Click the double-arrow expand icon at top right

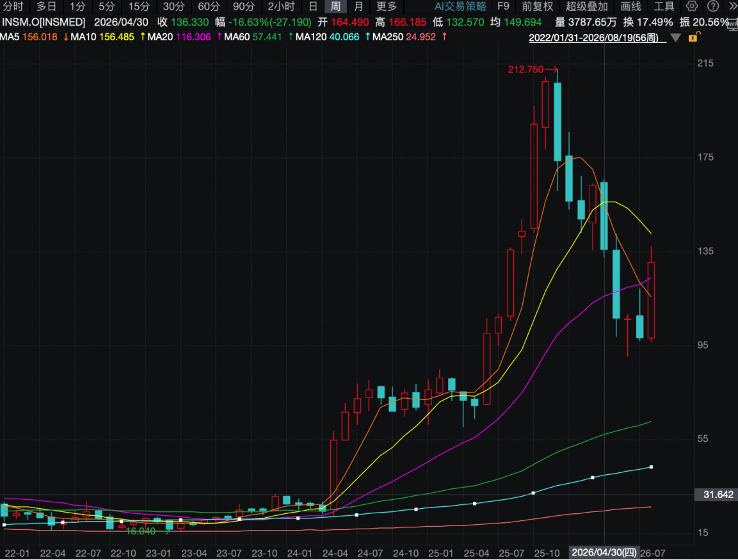tap(732, 6)
